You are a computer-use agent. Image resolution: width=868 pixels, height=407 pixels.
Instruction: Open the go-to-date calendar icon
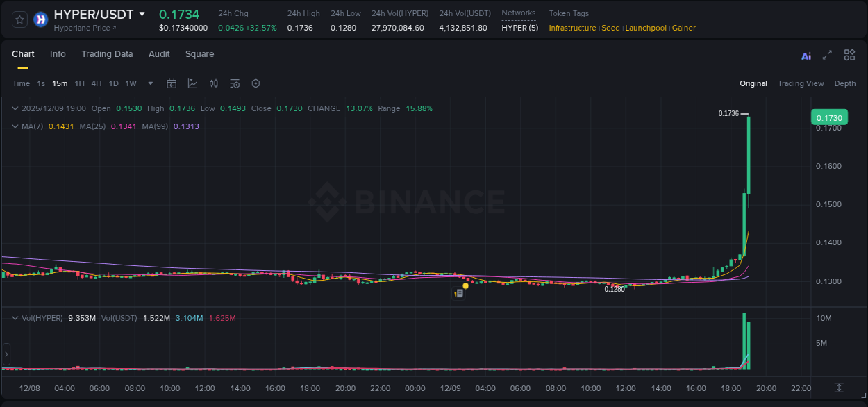pyautogui.click(x=172, y=83)
